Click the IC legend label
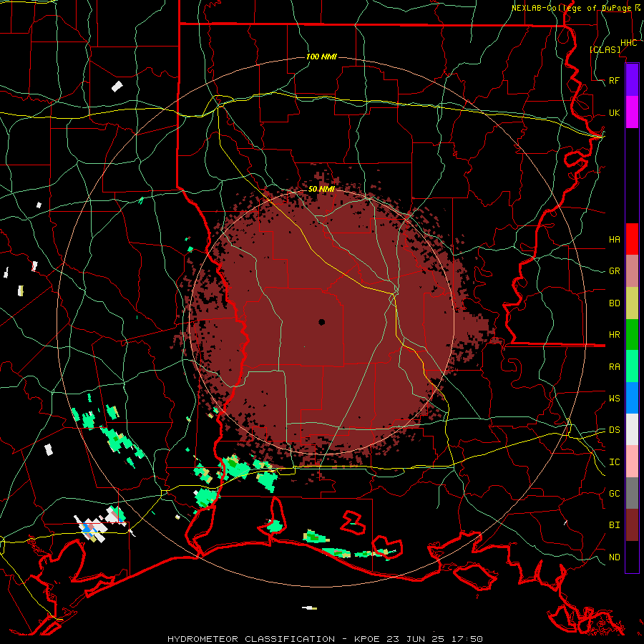This screenshot has width=644, height=644. [614, 462]
